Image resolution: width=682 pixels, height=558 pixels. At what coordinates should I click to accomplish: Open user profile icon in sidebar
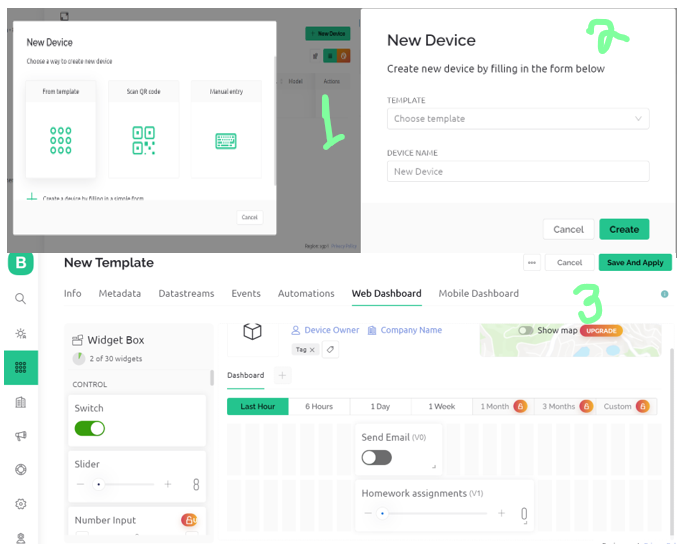20,538
